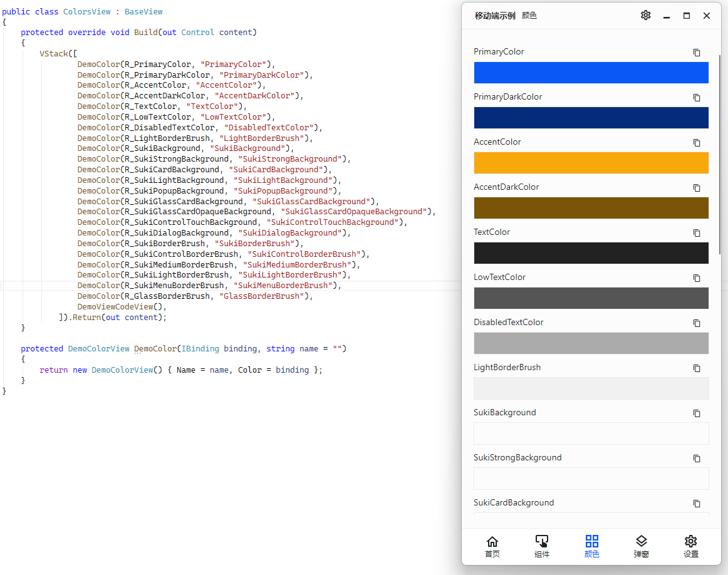Copy the PrimaryDarkColor value

click(697, 98)
